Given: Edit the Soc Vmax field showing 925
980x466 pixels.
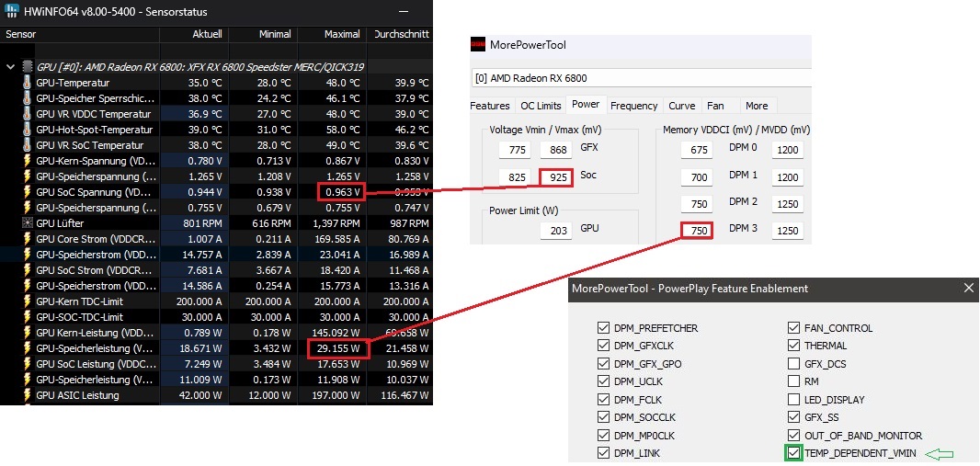Looking at the screenshot, I should coord(558,176).
